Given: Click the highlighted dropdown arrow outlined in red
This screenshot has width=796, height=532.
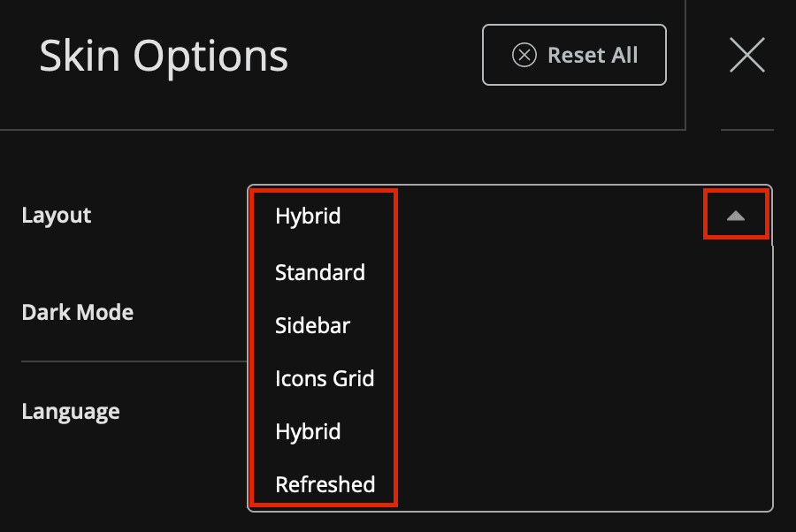Looking at the screenshot, I should tap(736, 213).
